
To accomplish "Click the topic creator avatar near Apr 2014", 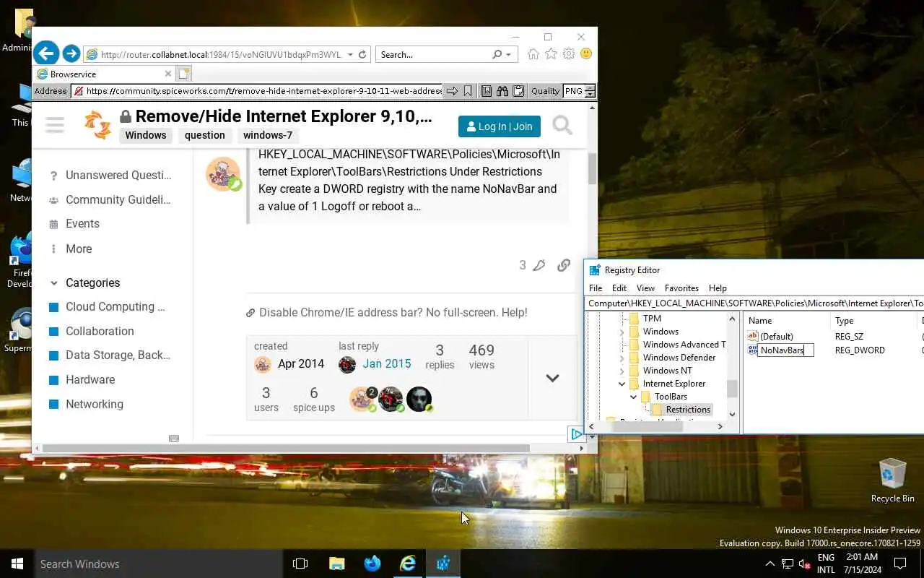I will pos(263,364).
